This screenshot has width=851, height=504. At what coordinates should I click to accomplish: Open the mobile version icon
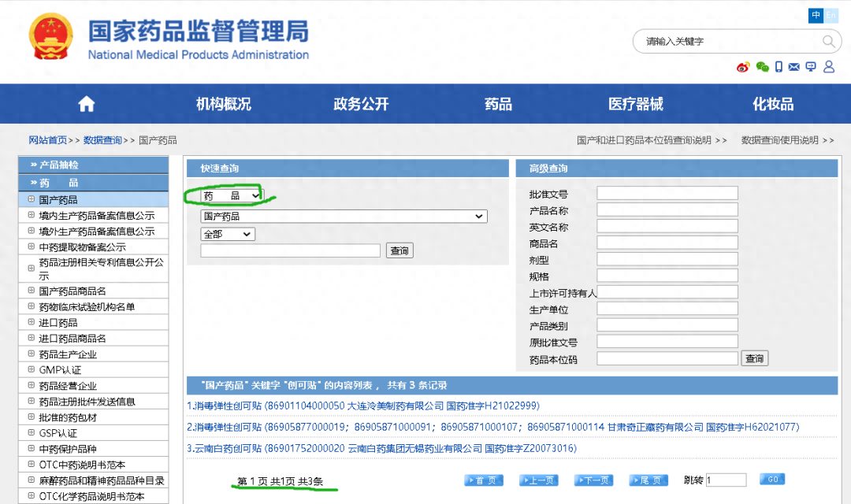[779, 67]
